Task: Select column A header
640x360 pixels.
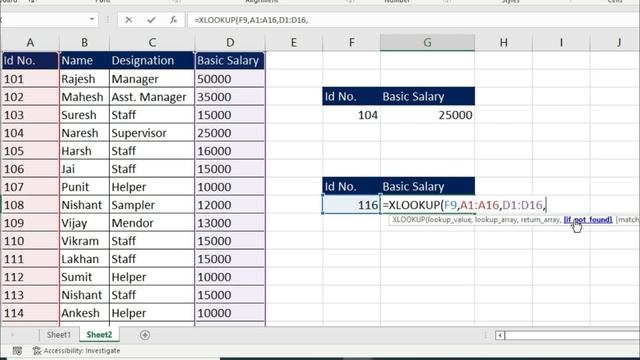Action: click(x=30, y=42)
